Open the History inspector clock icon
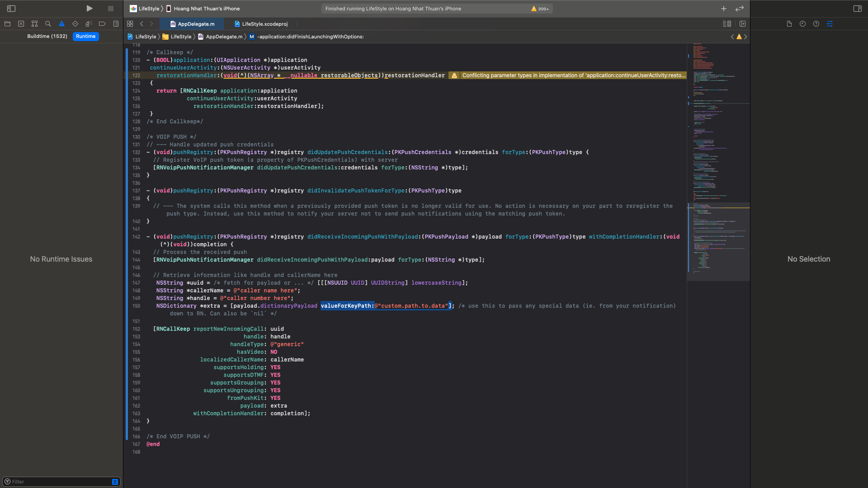Image resolution: width=868 pixels, height=488 pixels. [802, 24]
